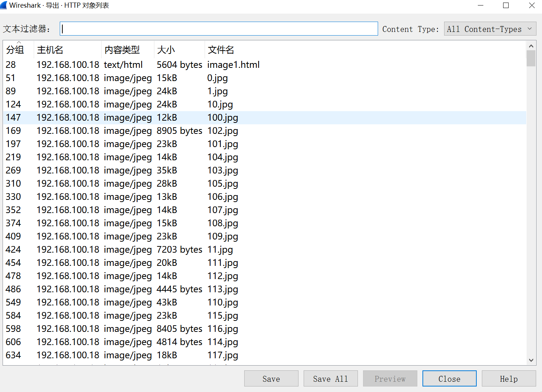Click the Save All button
542x392 pixels.
pos(330,379)
